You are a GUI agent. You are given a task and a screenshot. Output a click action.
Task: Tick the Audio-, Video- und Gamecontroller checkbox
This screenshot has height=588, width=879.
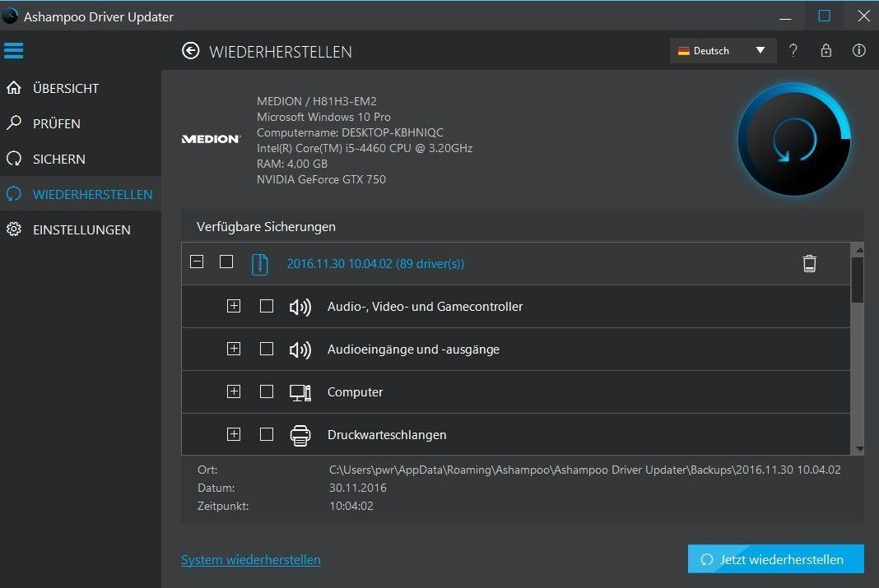coord(267,306)
